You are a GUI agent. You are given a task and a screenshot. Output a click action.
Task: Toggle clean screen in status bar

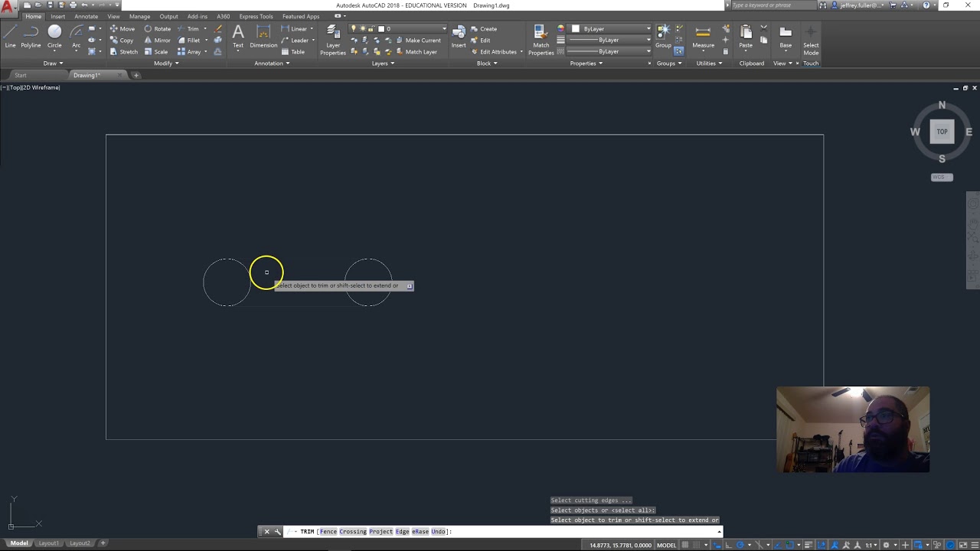coord(963,545)
